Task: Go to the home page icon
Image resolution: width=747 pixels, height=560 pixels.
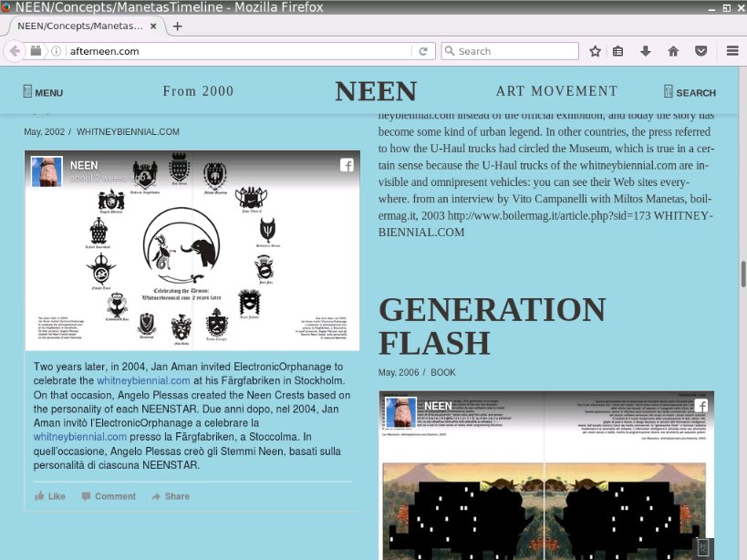Action: tap(673, 51)
